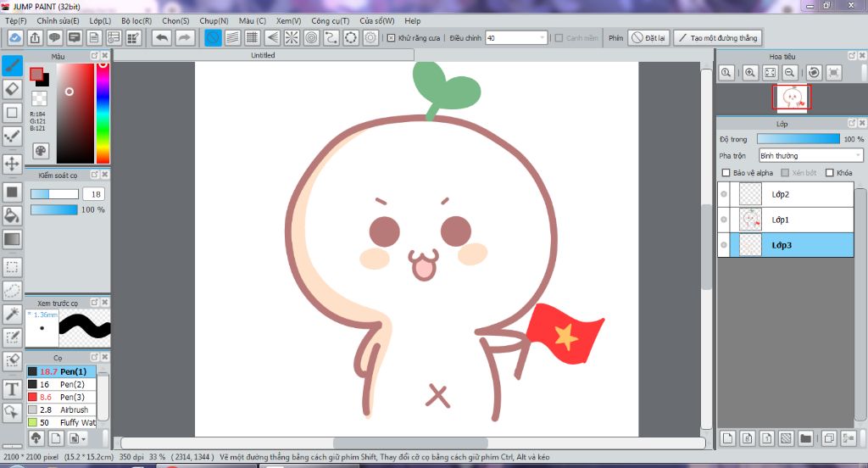Select the Airbrush brush
This screenshot has height=468, width=868.
point(61,409)
